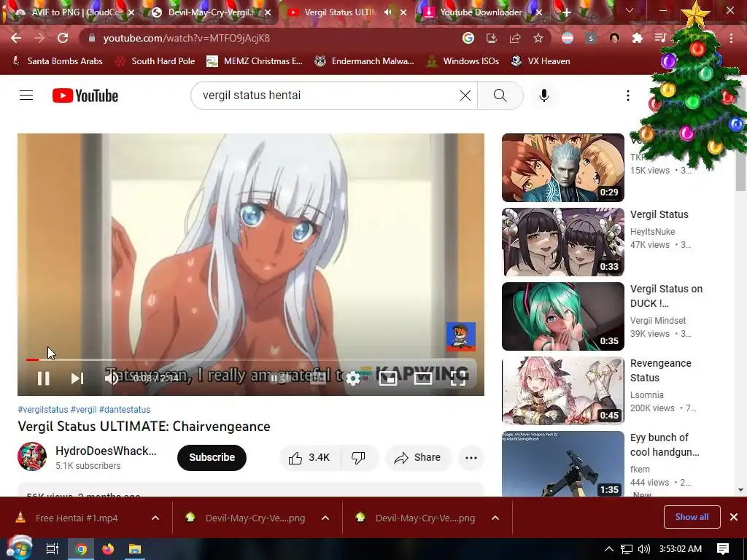Click the 's' extension icon

[x=591, y=38]
